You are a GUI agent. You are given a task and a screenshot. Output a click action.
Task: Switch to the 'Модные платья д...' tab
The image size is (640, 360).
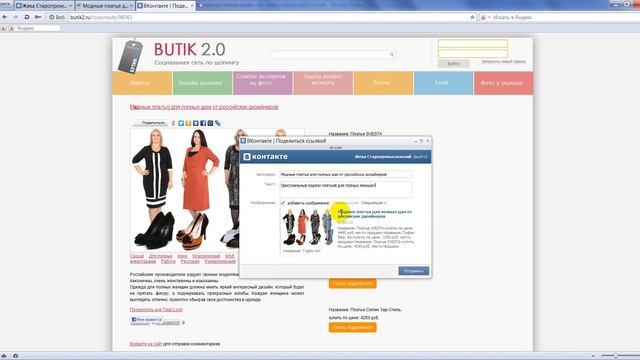[x=105, y=6]
